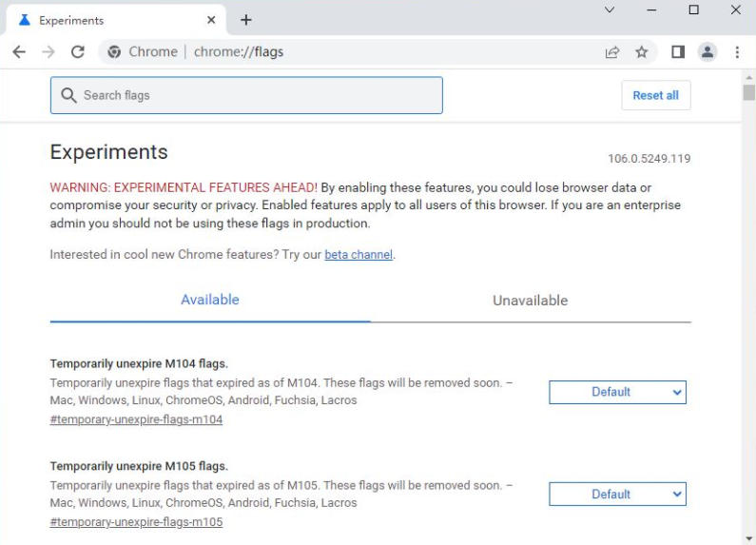Screen dimensions: 756x545
Task: Reload the chrome://flags page
Action: pyautogui.click(x=78, y=51)
